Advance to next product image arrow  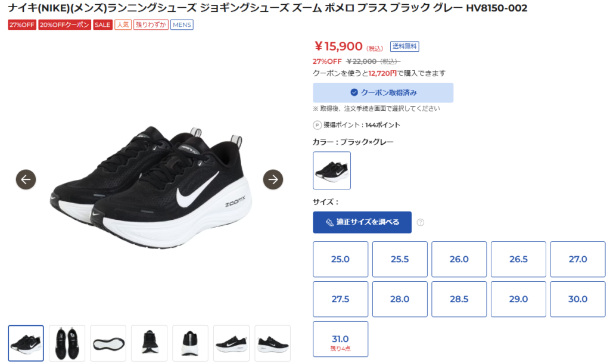[x=273, y=179]
